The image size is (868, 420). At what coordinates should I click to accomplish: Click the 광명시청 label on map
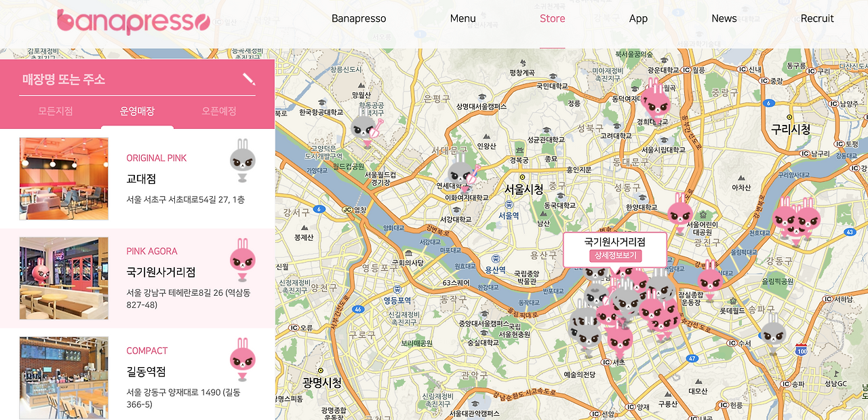[322, 383]
